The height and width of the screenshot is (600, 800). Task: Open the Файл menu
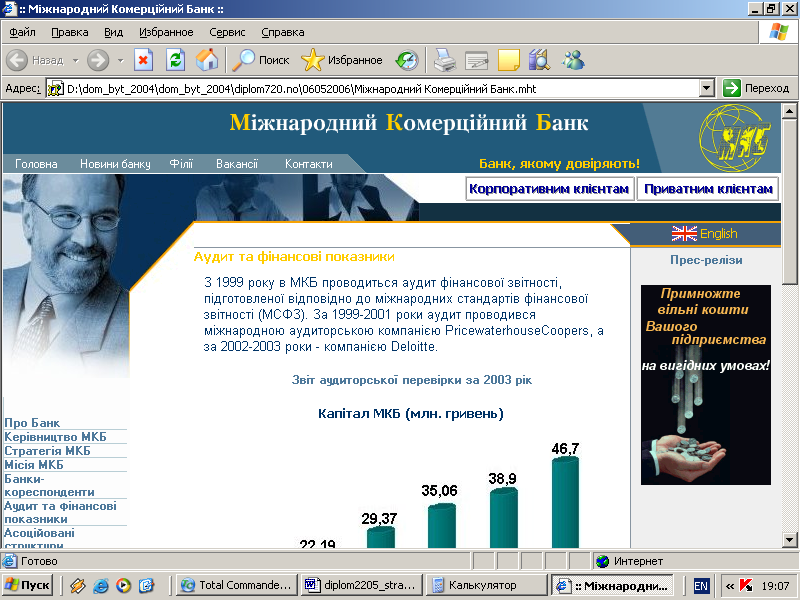[x=22, y=32]
